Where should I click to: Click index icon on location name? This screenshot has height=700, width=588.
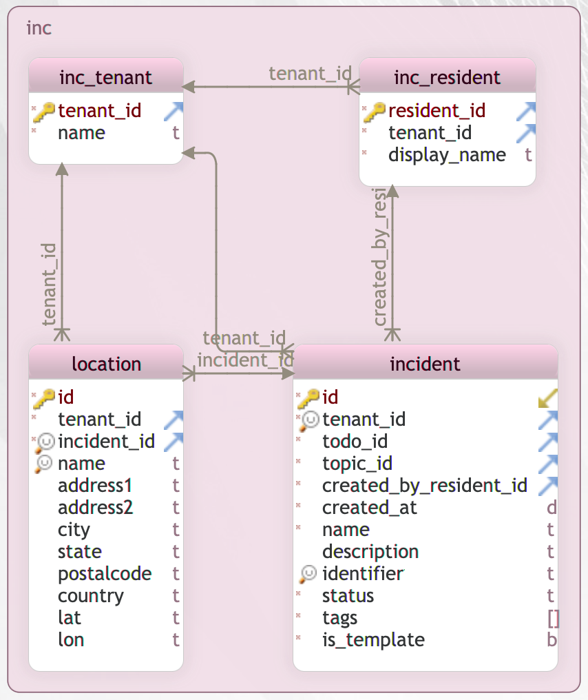click(44, 464)
